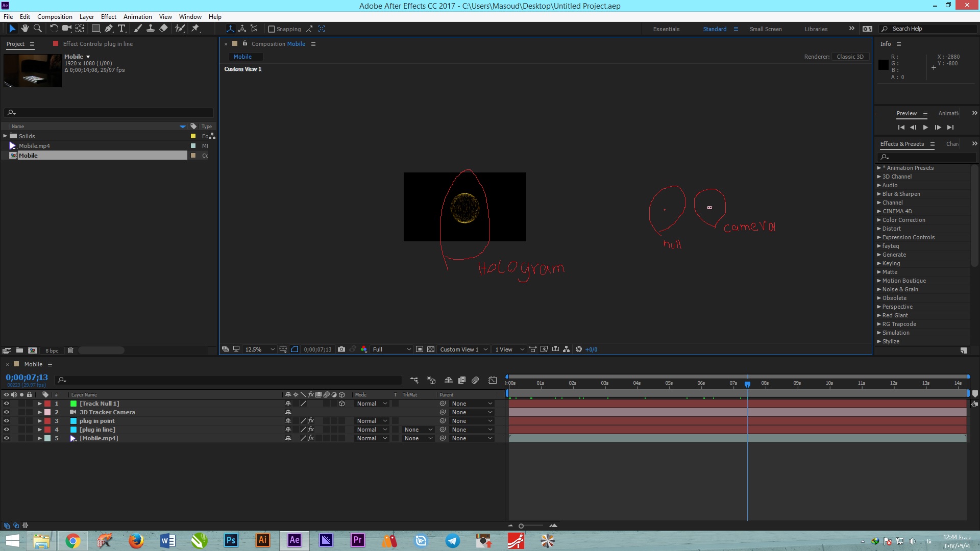Click the new composition icon in Project panel
The height and width of the screenshot is (551, 980).
coord(32,350)
